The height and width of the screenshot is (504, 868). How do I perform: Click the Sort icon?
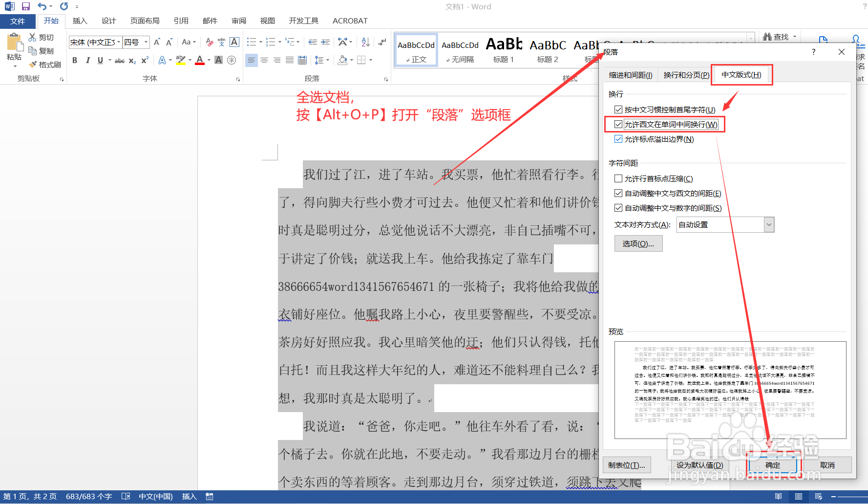coord(365,42)
